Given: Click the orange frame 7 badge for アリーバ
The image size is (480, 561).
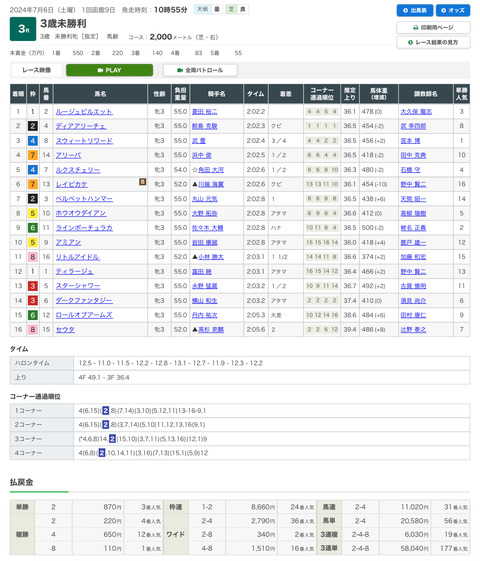Looking at the screenshot, I should (x=33, y=155).
